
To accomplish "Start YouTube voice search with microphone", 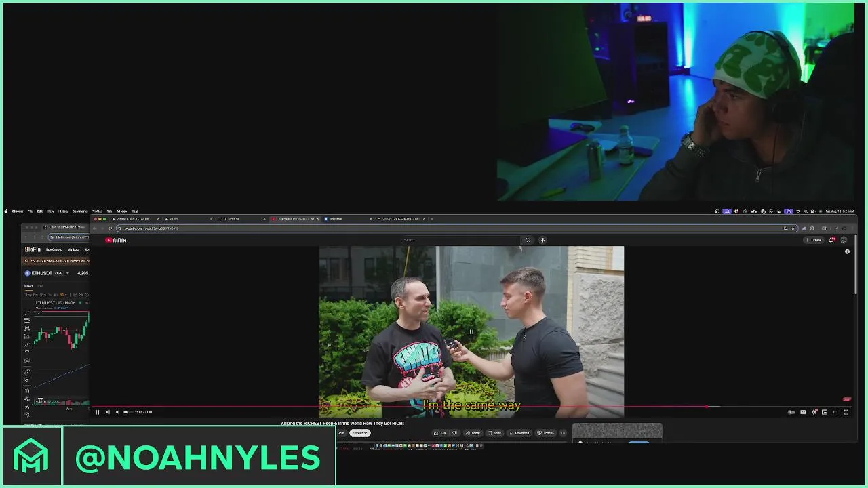I will 542,240.
